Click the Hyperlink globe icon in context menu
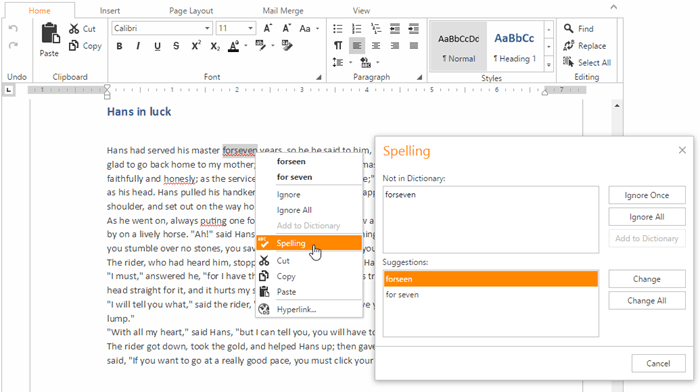Image resolution: width=700 pixels, height=392 pixels. coord(264,309)
